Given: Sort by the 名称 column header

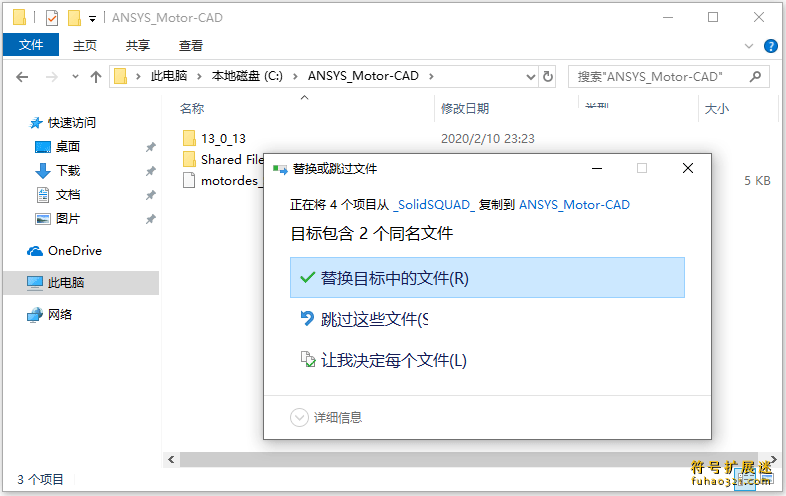Looking at the screenshot, I should 192,108.
